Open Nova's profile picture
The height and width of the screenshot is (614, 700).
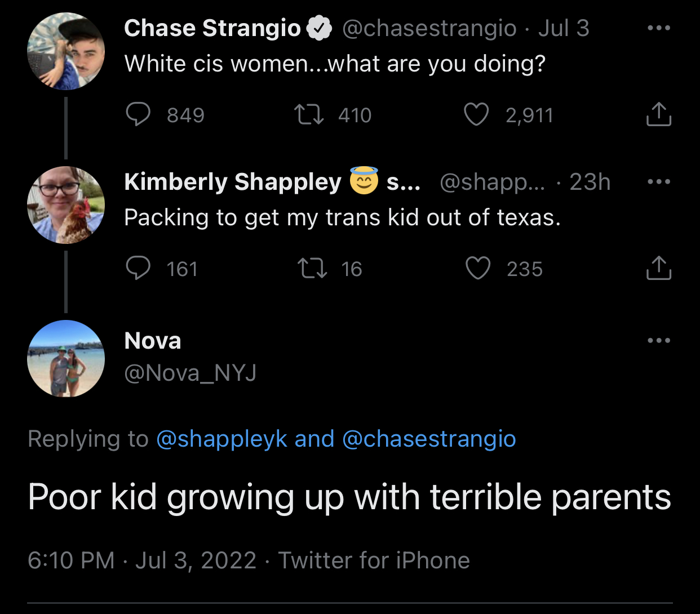coord(66,359)
